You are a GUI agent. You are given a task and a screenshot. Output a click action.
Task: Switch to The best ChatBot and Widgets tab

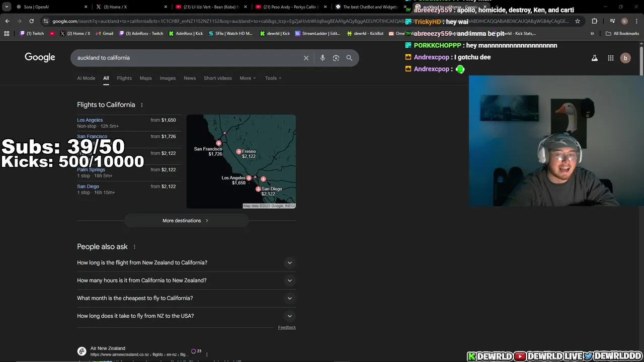tap(370, 7)
